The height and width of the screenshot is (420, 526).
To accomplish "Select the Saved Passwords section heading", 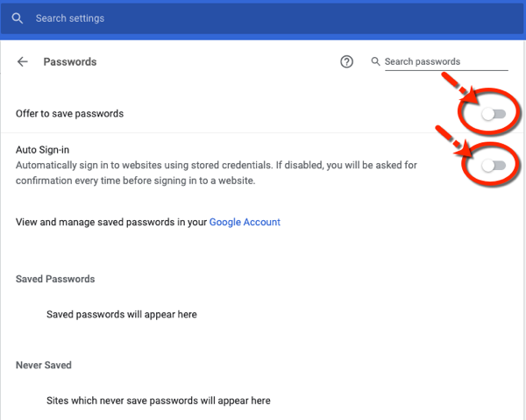I will click(55, 278).
